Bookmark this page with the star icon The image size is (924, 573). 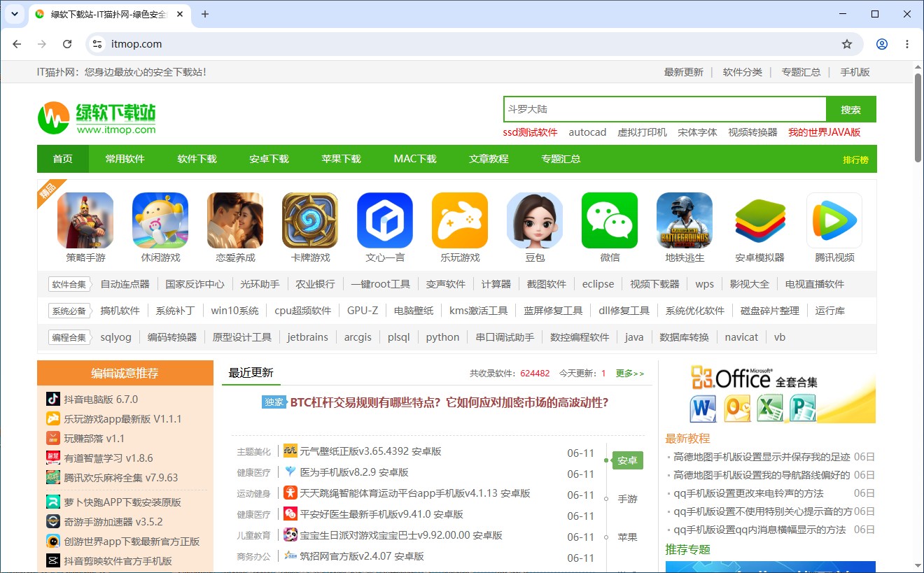coord(847,44)
